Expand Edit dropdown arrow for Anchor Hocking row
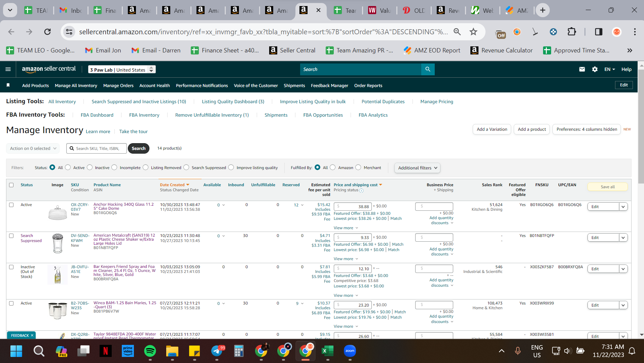644x363 pixels. click(623, 207)
